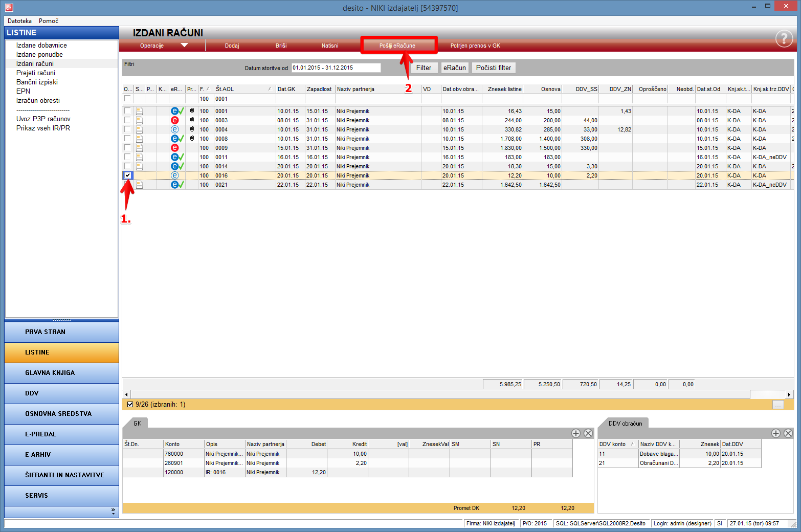Tick the checkbox for invoice 0003
Screen dimensions: 801x532
point(127,120)
